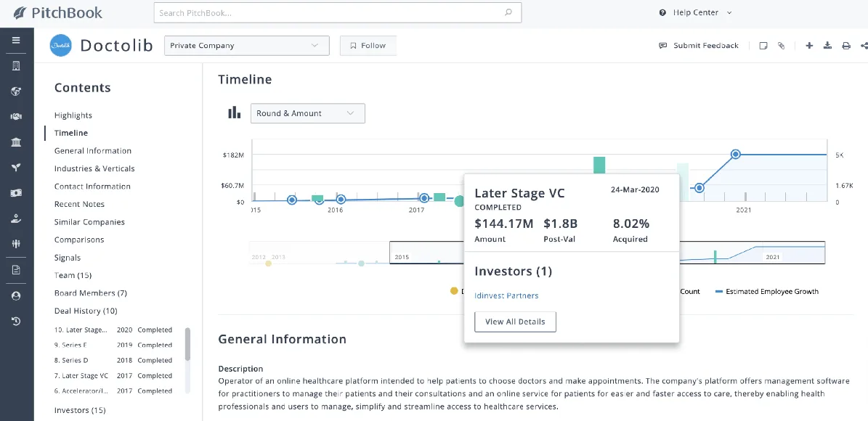Click the tall green deal bar on timeline
This screenshot has width=868, height=421.
[x=599, y=165]
